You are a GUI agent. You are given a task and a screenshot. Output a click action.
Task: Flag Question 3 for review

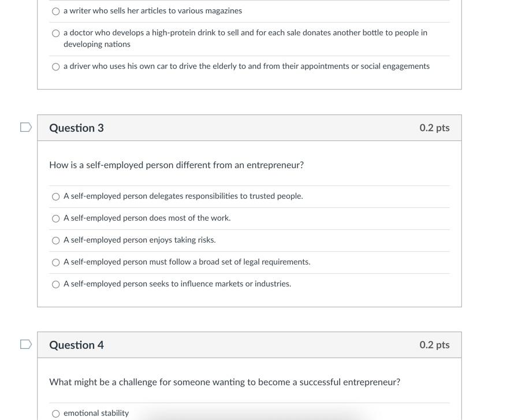25,127
